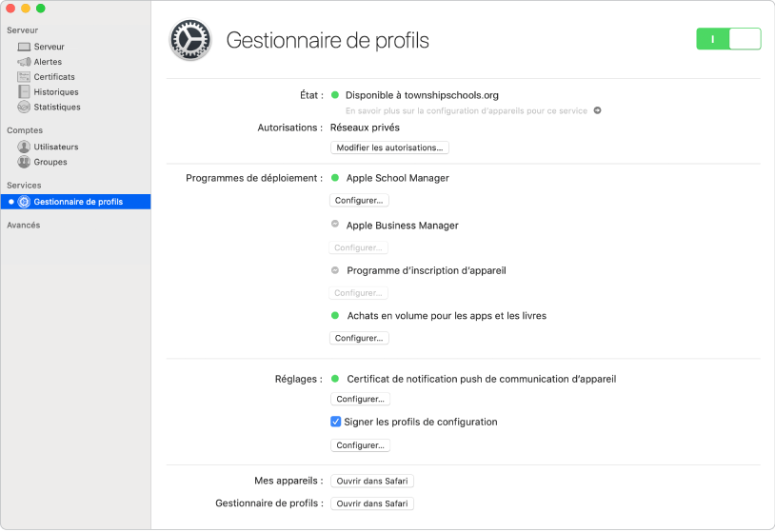Click the green dot beside Certificat de notification push

point(334,379)
